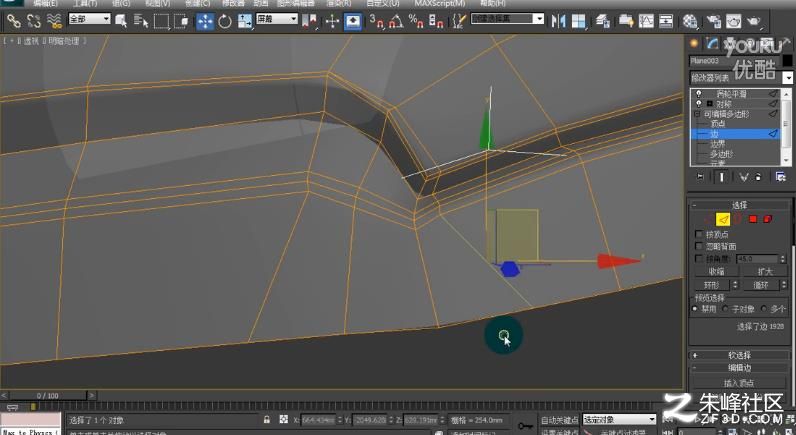Open Render Setup teapot icon
This screenshot has width=796, height=435.
(714, 21)
